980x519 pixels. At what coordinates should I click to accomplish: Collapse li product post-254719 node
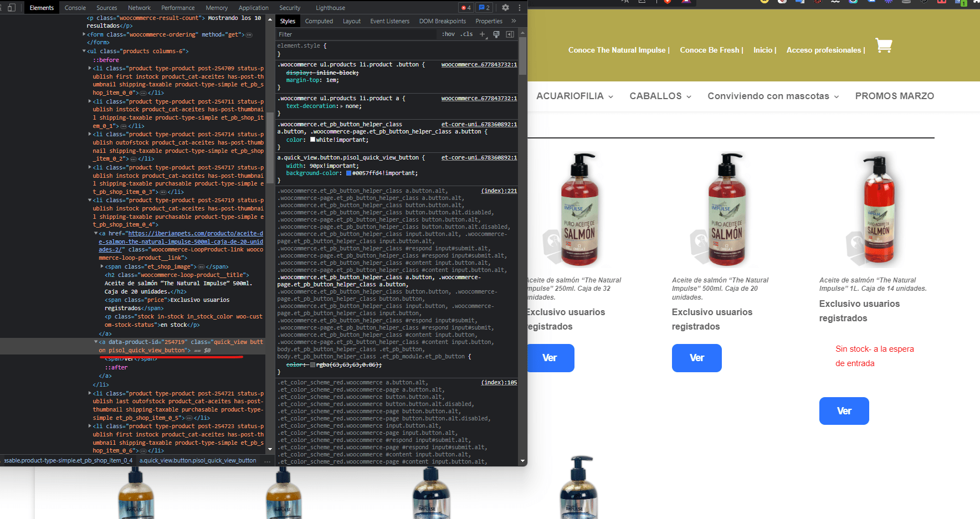tap(90, 200)
